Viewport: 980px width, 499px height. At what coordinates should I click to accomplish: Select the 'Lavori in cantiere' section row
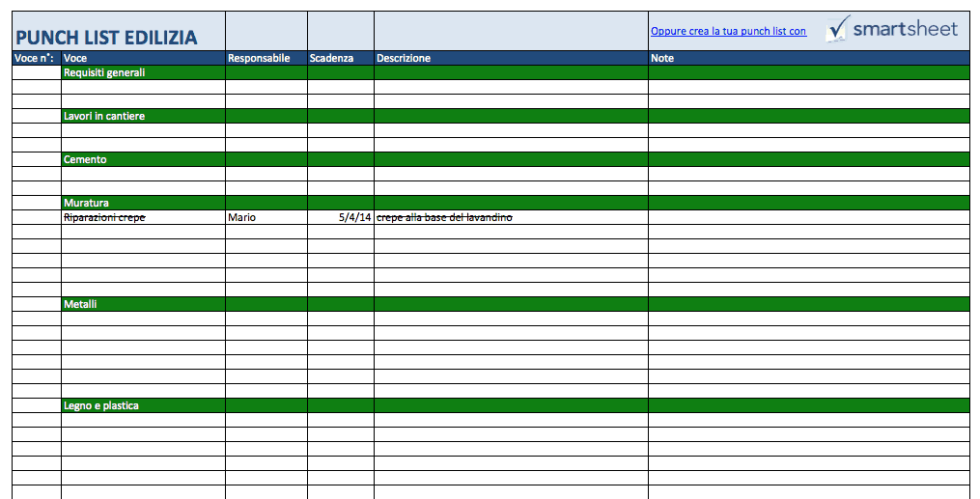tap(104, 116)
